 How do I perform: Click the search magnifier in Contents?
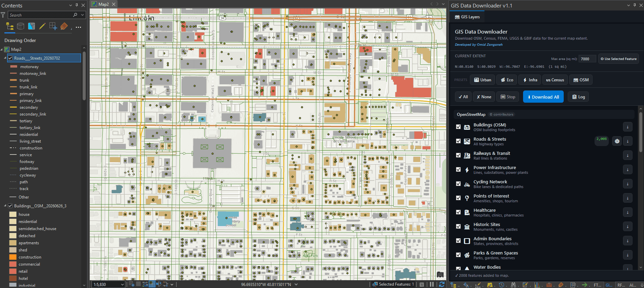tap(75, 15)
